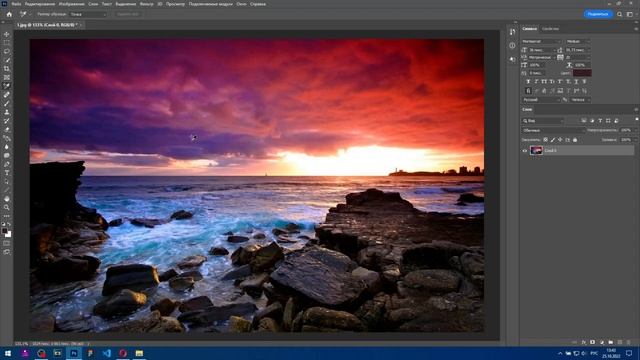Select the Pen tool
Image resolution: width=640 pixels, height=360 pixels.
pos(7,164)
